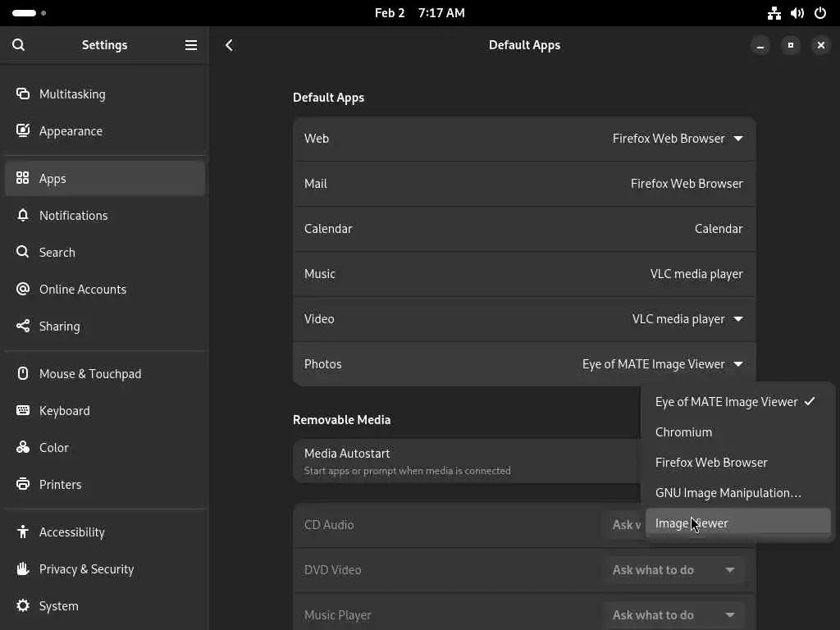Image resolution: width=840 pixels, height=630 pixels.
Task: Click the Printers sidebar icon
Action: click(x=23, y=484)
